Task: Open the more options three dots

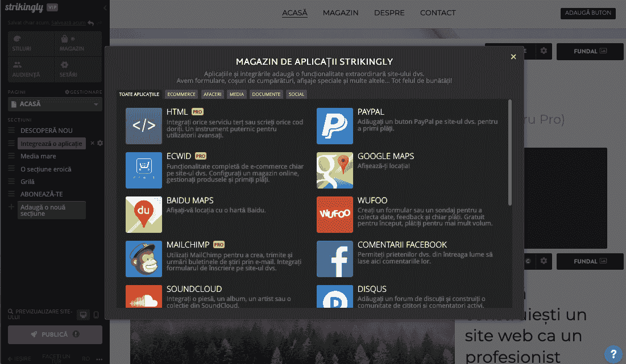Action: point(100,359)
